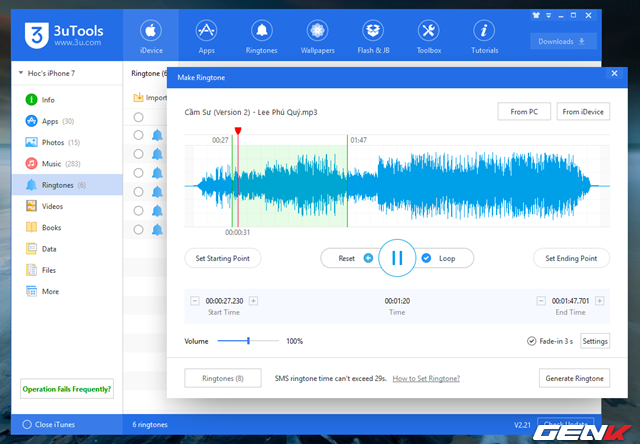Viewport: 640px width, 444px height.
Task: Select the first ringtone row radio button
Action: [x=138, y=135]
